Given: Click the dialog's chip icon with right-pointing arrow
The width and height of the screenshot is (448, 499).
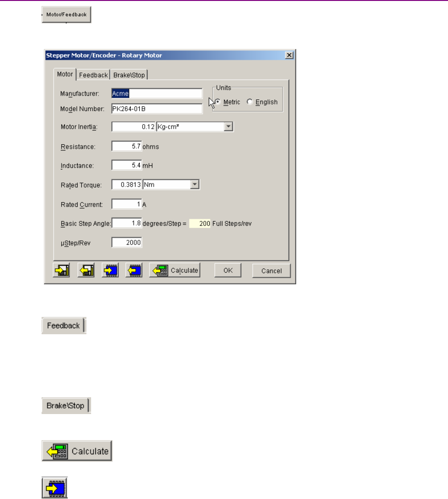Looking at the screenshot, I should coord(110,270).
